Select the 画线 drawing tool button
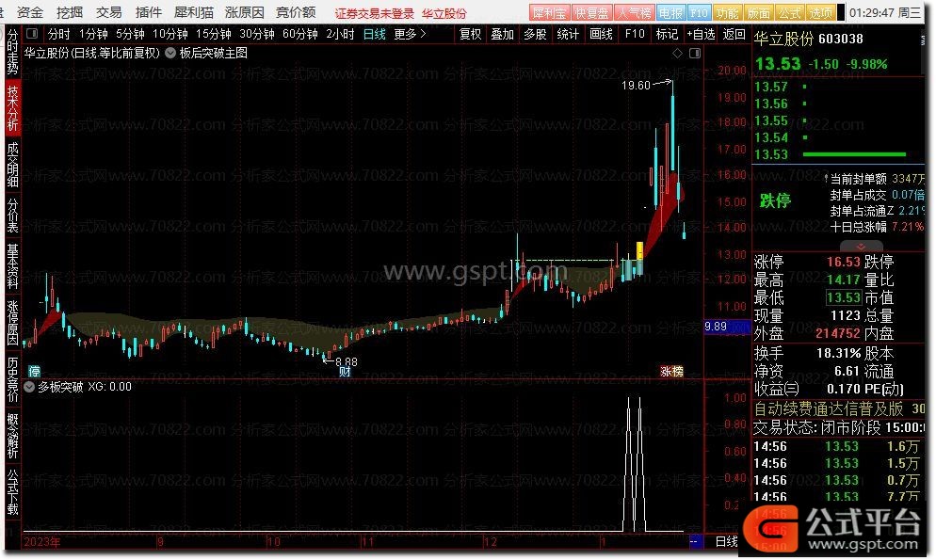Image resolution: width=936 pixels, height=560 pixels. (x=601, y=34)
